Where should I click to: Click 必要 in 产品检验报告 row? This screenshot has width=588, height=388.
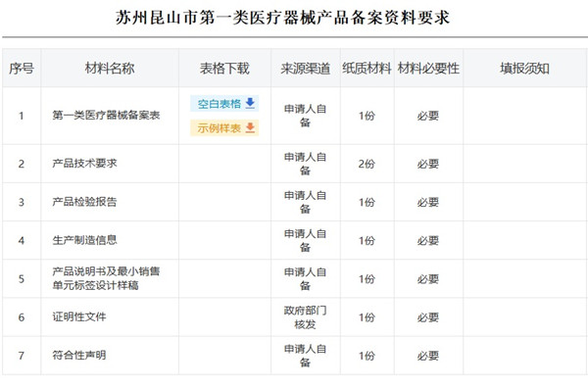[x=428, y=203]
